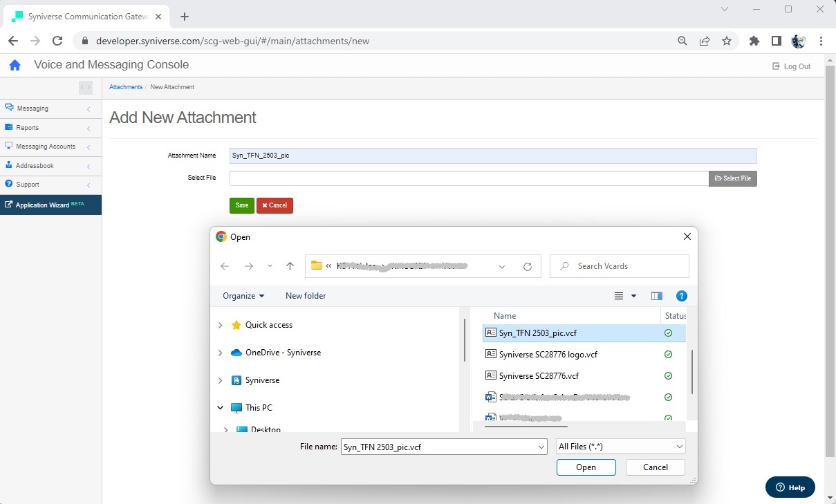
Task: Open the Organize dropdown menu
Action: tap(243, 296)
